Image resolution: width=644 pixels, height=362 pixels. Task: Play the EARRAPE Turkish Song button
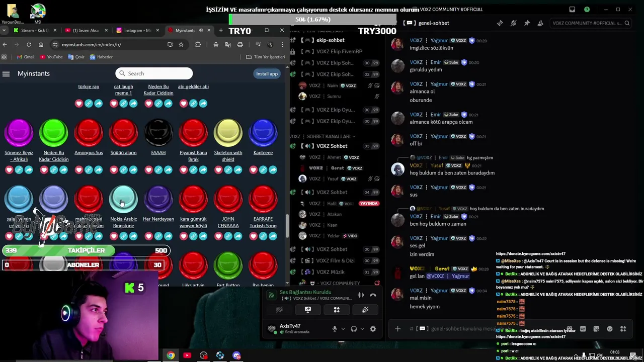[x=263, y=199]
